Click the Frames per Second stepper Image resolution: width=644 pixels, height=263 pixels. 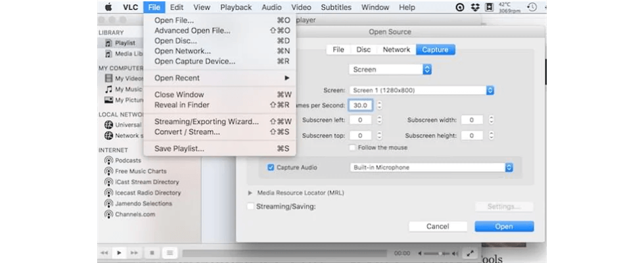[379, 105]
